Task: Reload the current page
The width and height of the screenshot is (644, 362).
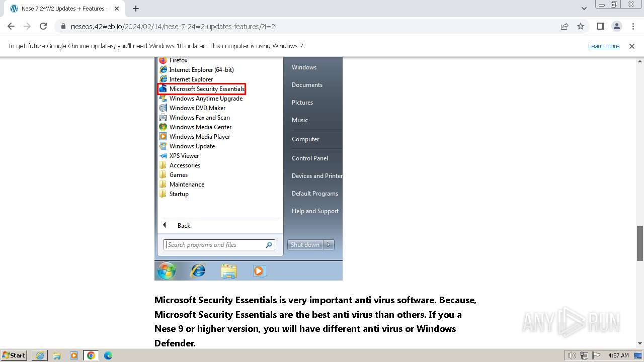Action: [43, 26]
